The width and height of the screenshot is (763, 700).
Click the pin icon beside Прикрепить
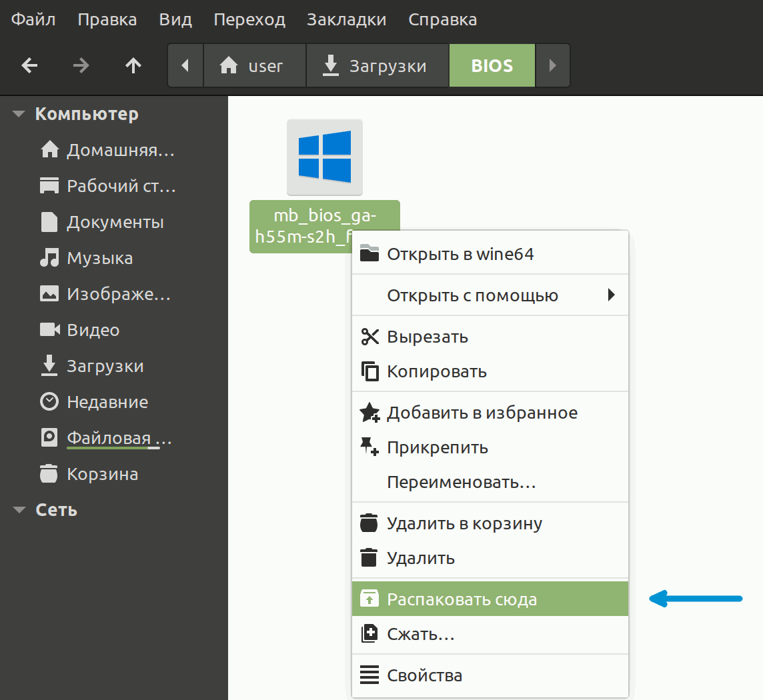tap(369, 447)
